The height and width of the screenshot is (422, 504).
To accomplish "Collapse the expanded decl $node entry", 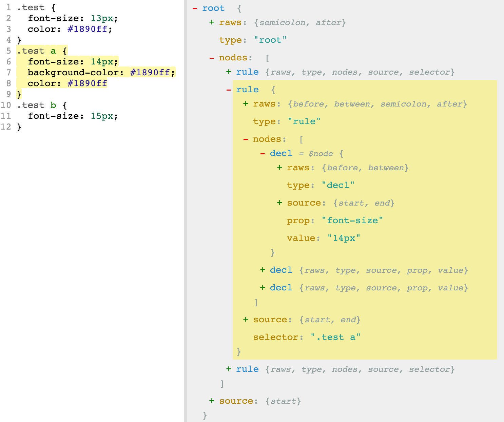I will tap(263, 154).
